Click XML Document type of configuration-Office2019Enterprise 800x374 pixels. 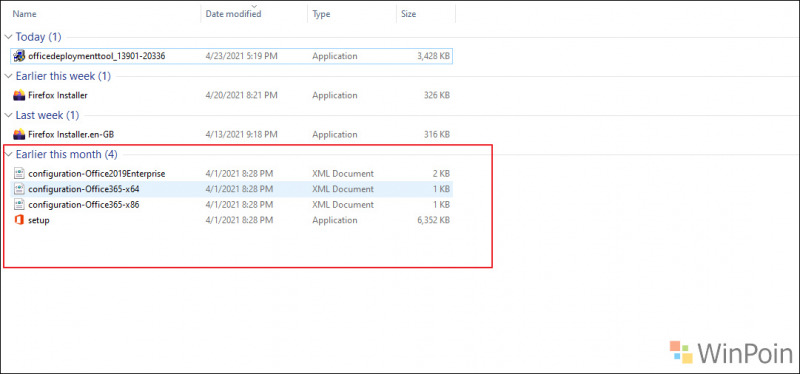pos(343,174)
